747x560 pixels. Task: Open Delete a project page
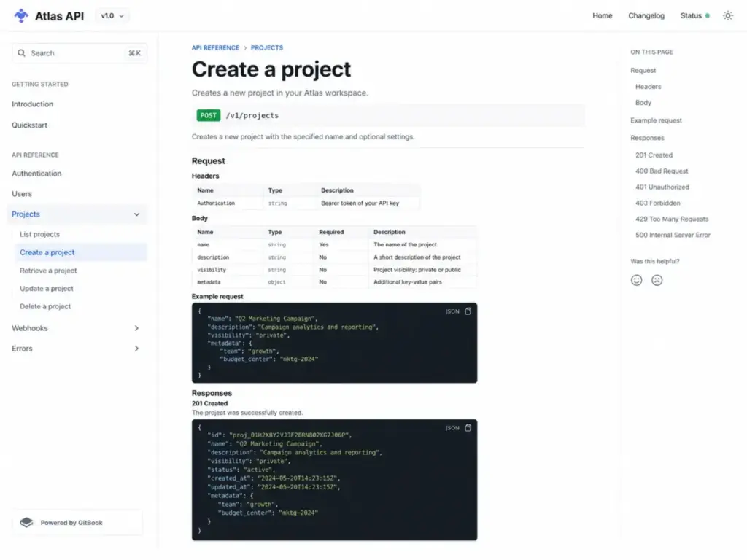pyautogui.click(x=45, y=307)
